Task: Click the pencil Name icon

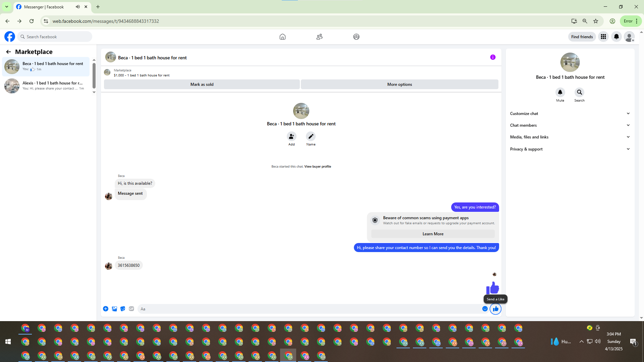Action: point(311,136)
